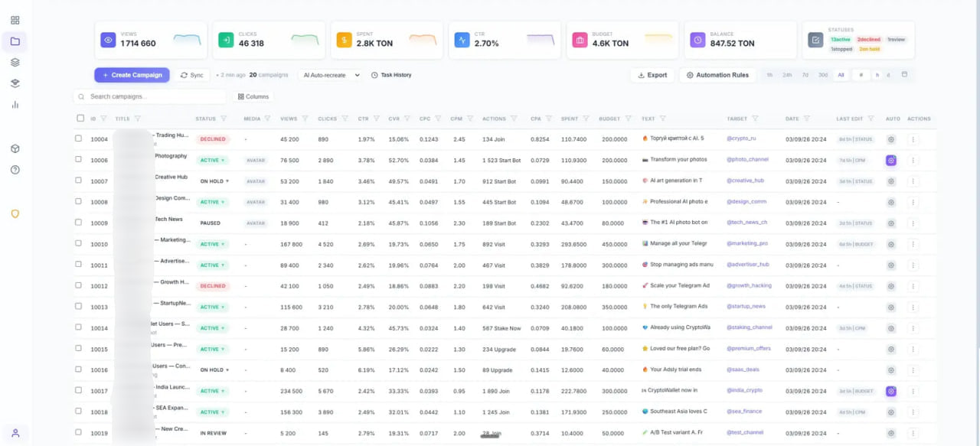
Task: Open auto settings gear for campaign 10004
Action: 891,139
